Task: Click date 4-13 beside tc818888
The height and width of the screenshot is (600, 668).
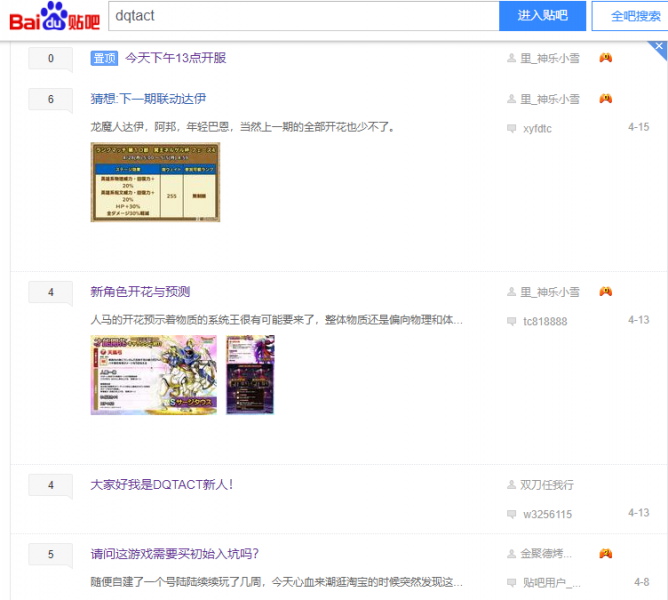Action: point(639,320)
